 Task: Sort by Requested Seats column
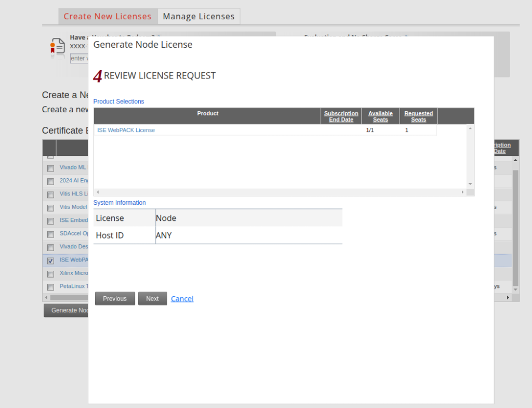click(418, 116)
